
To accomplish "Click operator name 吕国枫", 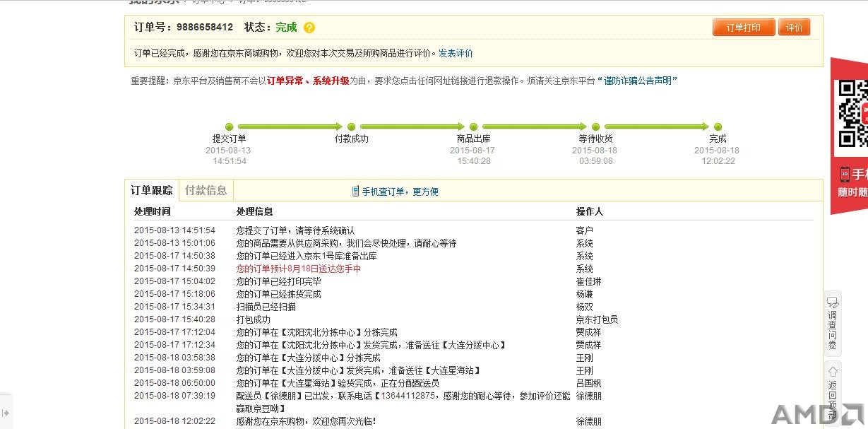I will [x=589, y=383].
